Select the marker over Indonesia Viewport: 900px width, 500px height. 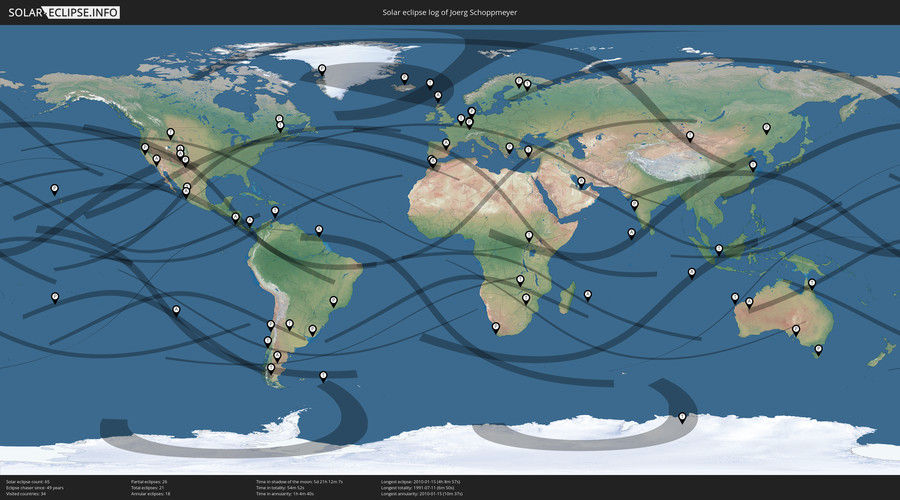(x=719, y=249)
